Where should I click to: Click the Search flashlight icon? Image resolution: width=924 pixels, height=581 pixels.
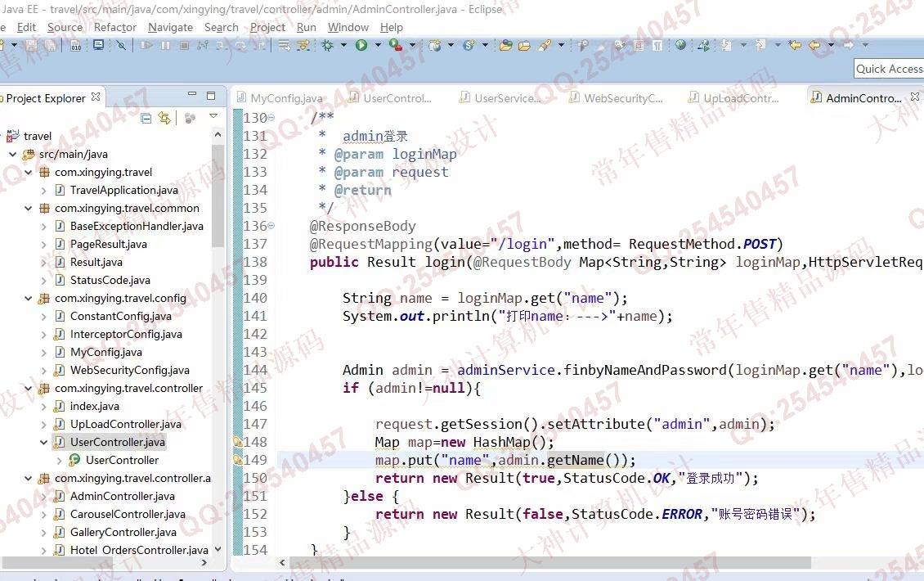545,45
